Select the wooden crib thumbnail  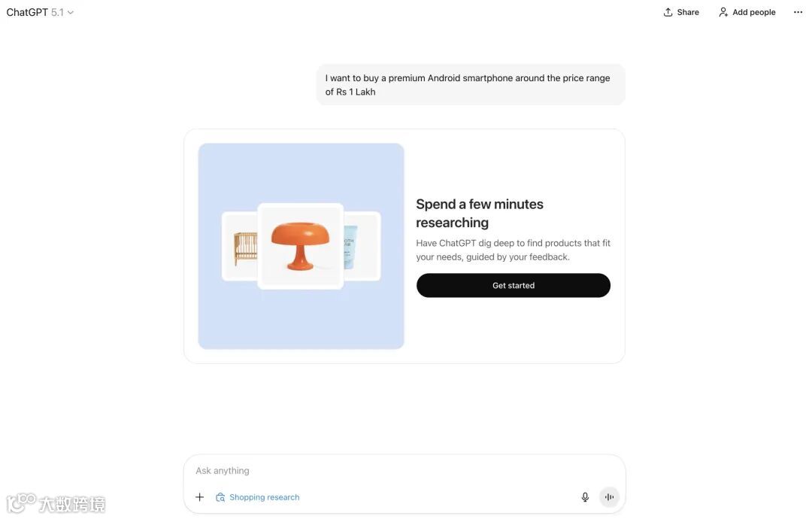pyautogui.click(x=240, y=247)
